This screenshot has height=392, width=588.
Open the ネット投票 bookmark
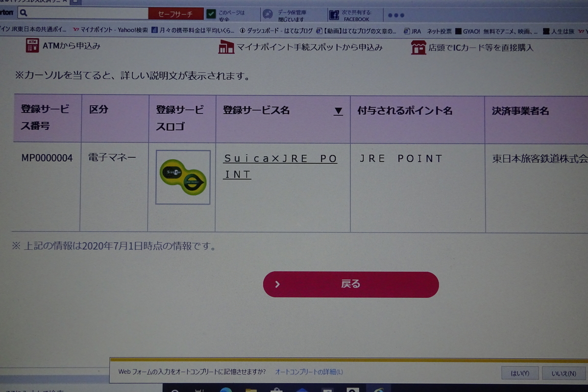[x=439, y=31]
